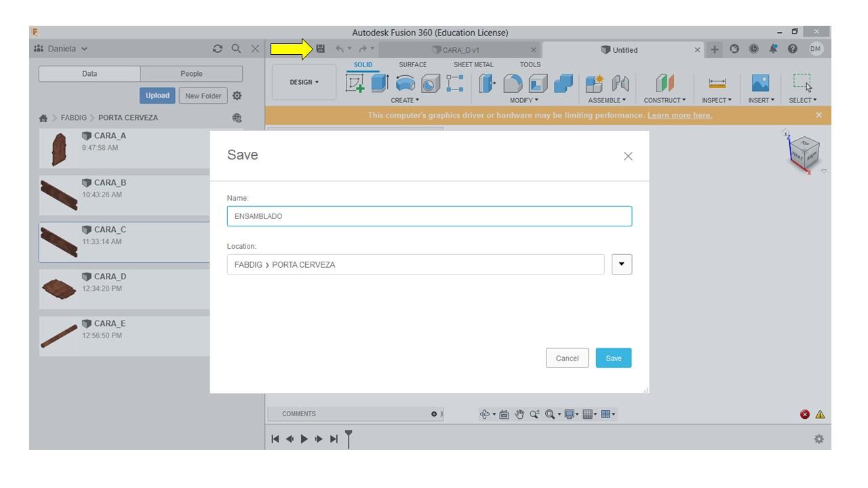Select the Hole tool
Image resolution: width=868 pixels, height=488 pixels.
430,84
